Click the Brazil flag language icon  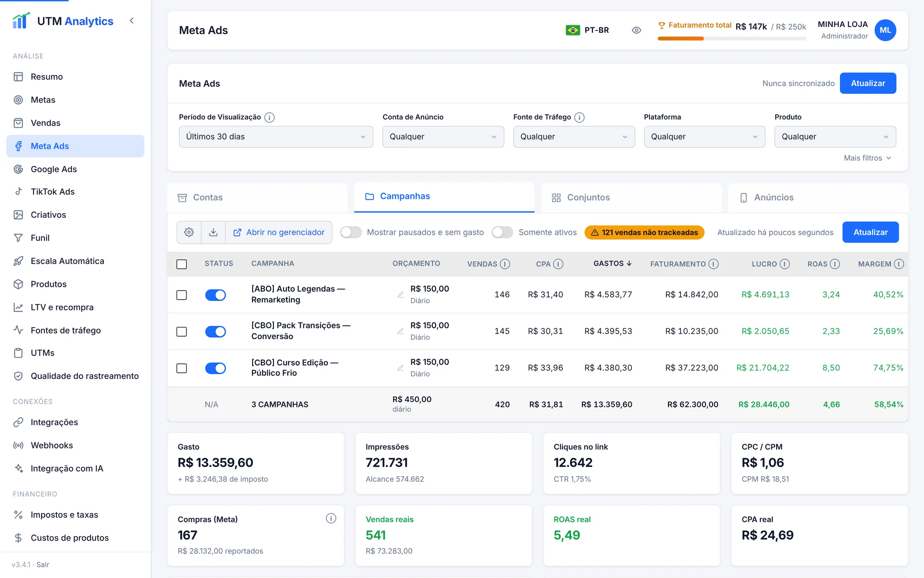pyautogui.click(x=573, y=30)
